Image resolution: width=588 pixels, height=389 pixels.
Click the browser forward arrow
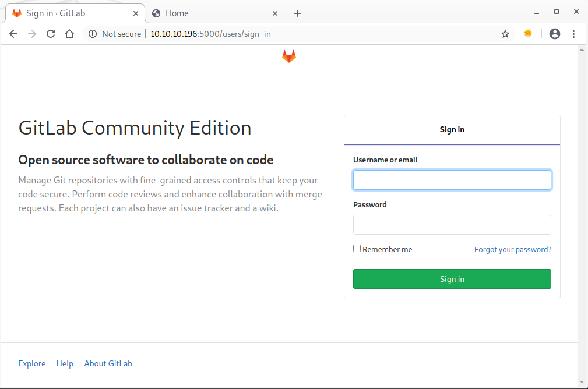point(32,34)
